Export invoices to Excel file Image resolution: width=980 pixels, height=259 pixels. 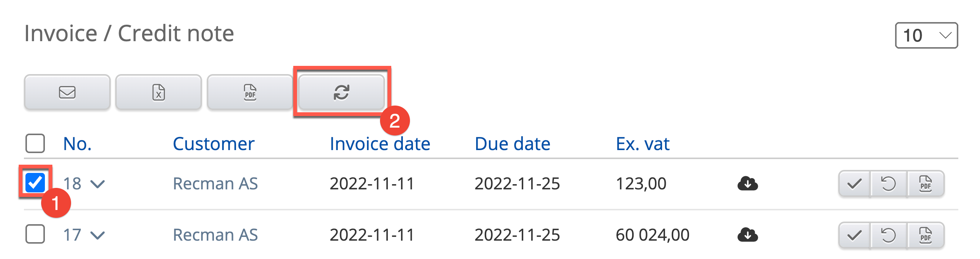(x=158, y=92)
